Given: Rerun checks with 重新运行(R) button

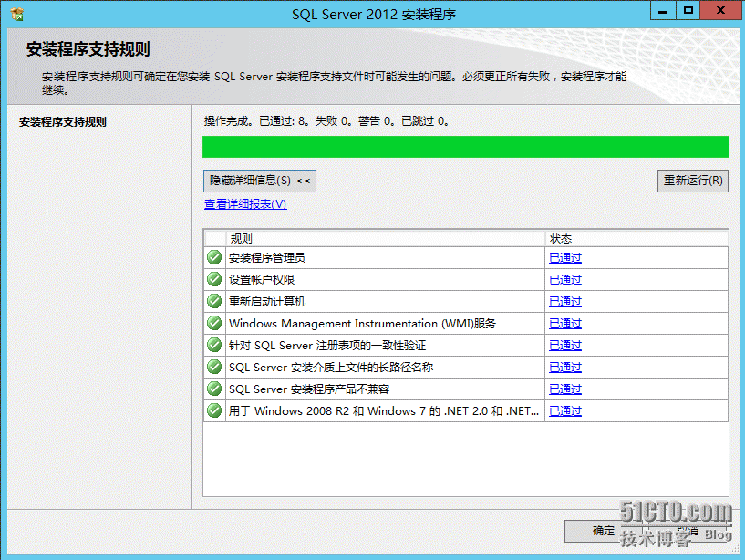Looking at the screenshot, I should [693, 181].
